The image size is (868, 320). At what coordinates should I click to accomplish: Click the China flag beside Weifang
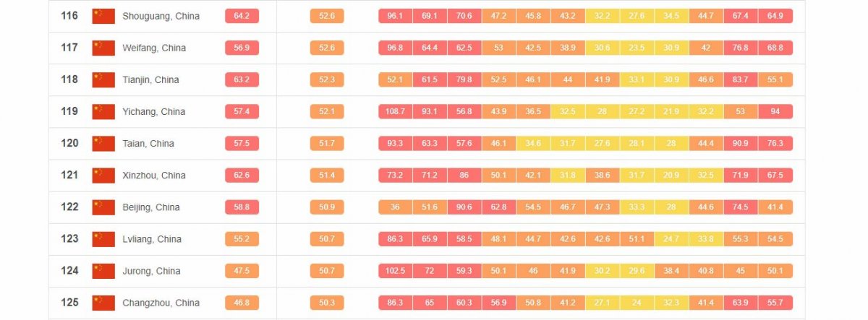point(103,48)
